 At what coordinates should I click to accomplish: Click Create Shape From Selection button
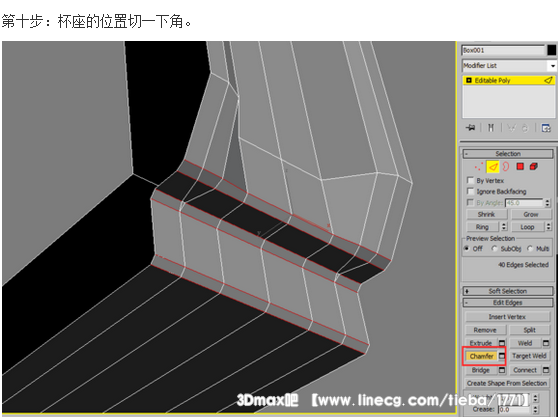pos(507,383)
